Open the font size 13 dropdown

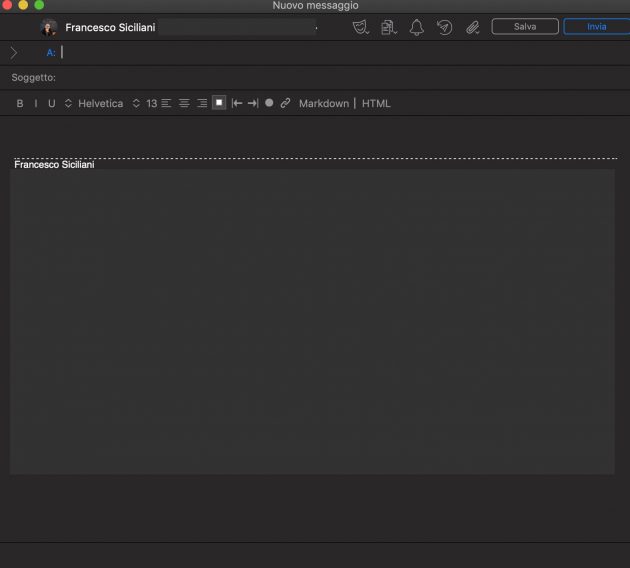click(145, 104)
